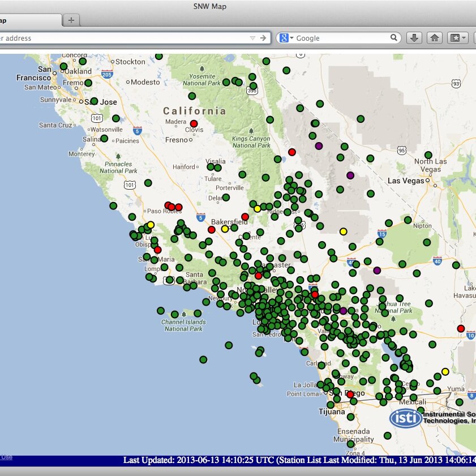Click the green station marker near Stockton
This screenshot has width=476, height=476.
tap(159, 56)
